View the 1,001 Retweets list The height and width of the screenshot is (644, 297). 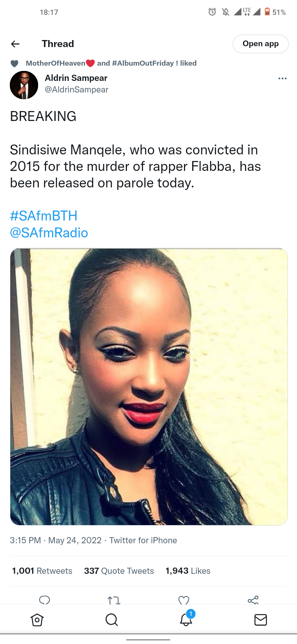click(42, 571)
